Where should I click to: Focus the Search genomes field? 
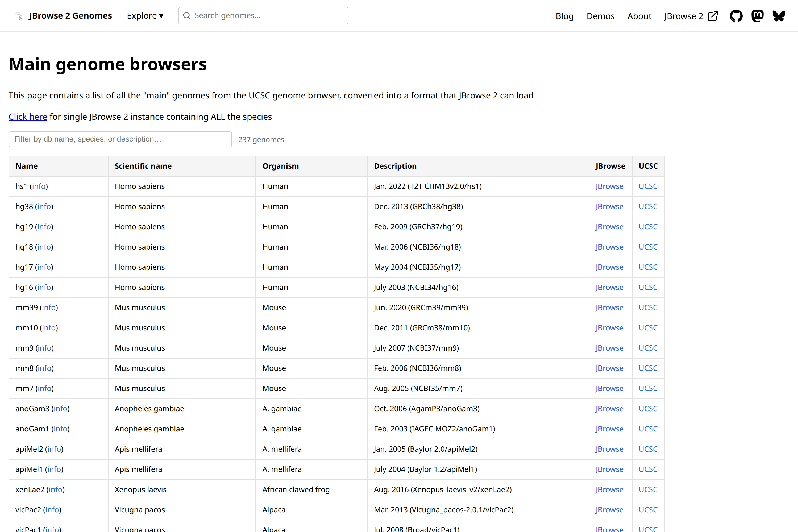(x=263, y=16)
